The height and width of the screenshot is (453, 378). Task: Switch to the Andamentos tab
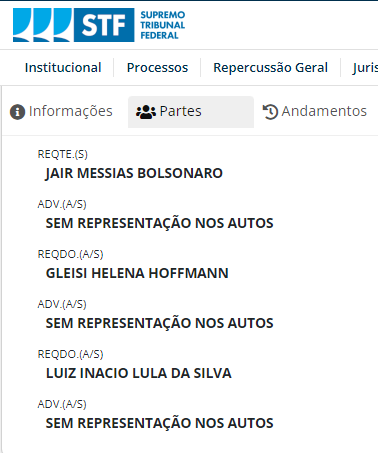[x=315, y=112]
